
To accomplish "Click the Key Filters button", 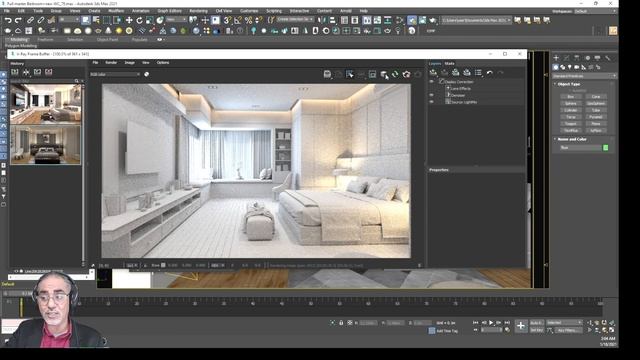I will pyautogui.click(x=568, y=330).
